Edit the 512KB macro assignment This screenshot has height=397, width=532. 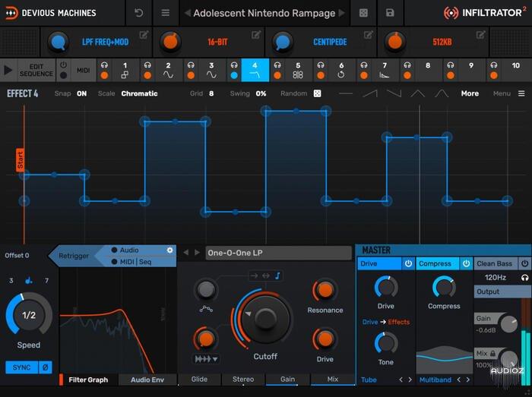(480, 35)
